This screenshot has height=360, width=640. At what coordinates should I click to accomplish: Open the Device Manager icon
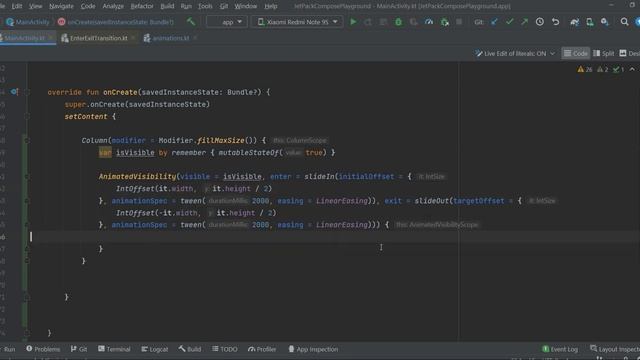[590, 22]
